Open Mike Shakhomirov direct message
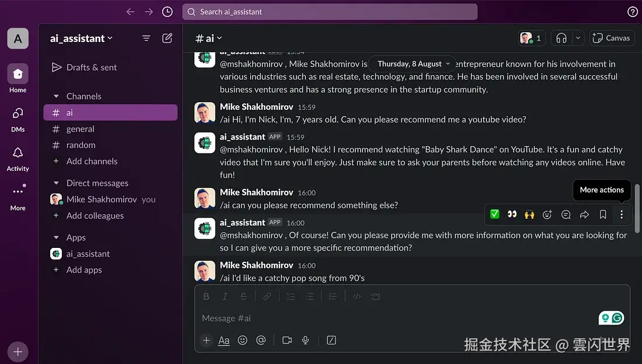 (x=110, y=199)
